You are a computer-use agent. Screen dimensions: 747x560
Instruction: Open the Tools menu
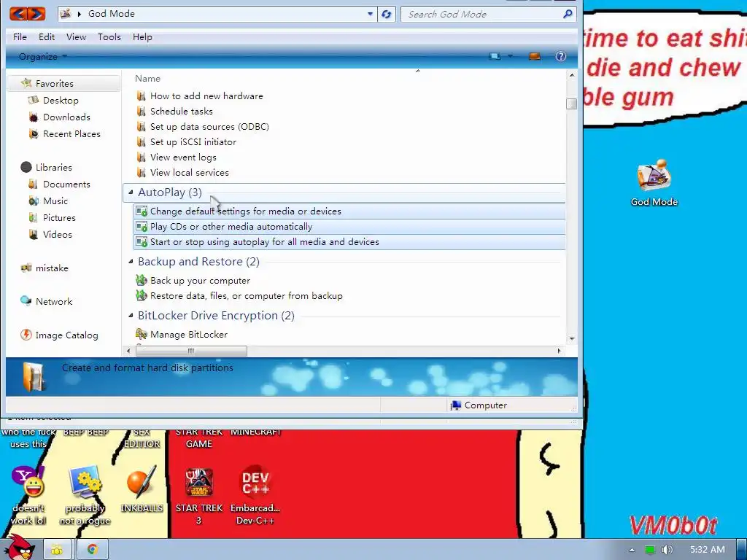tap(109, 36)
